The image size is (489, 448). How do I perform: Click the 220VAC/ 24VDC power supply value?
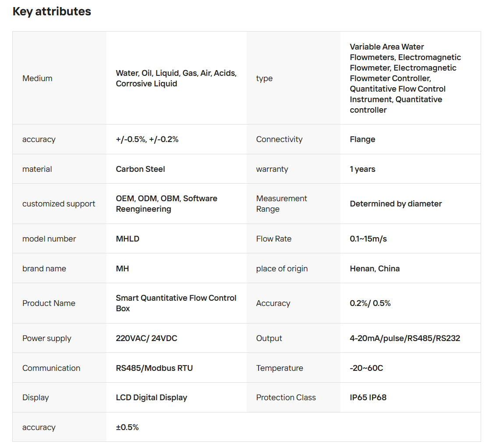[x=146, y=338]
